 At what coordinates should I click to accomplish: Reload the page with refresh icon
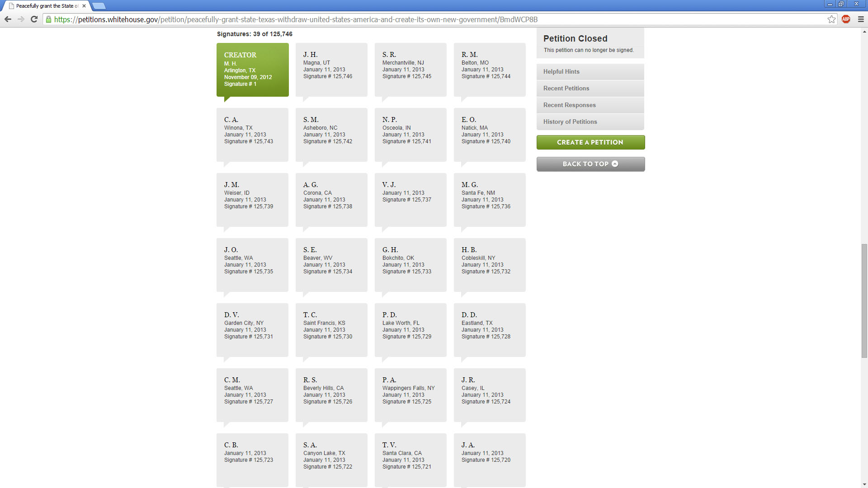click(x=34, y=19)
